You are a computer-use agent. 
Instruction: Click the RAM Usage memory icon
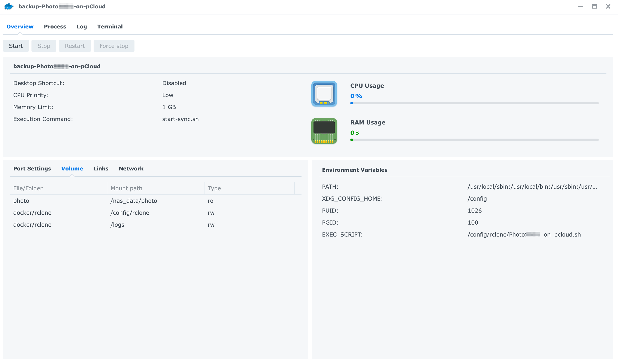pos(324,131)
